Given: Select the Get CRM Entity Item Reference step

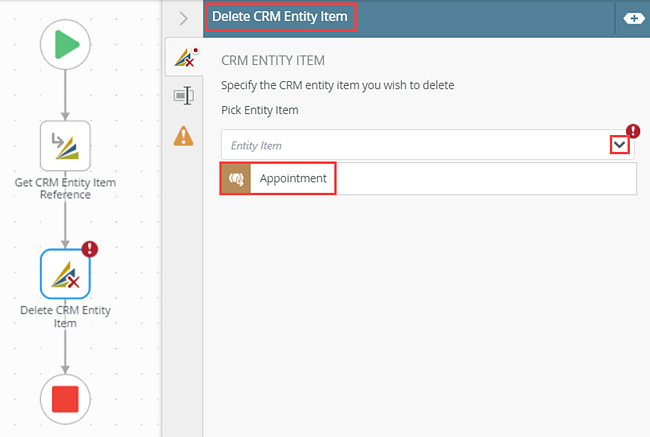Looking at the screenshot, I should tap(65, 146).
